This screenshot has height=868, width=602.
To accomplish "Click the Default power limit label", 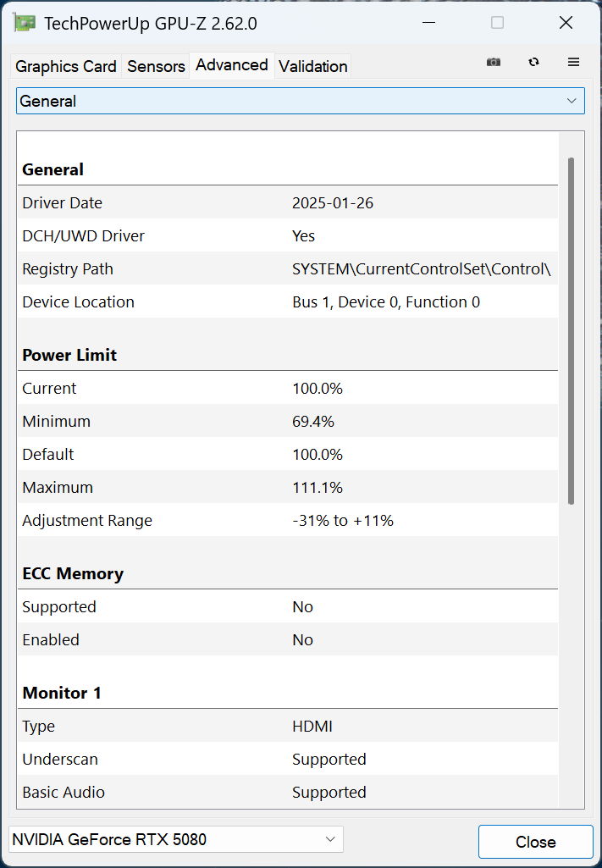I will 47,455.
